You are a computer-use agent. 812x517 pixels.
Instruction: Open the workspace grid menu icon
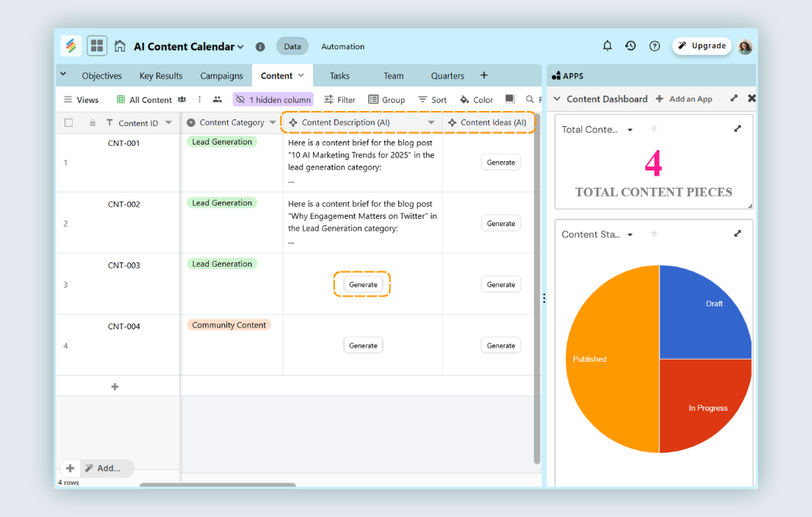coord(96,46)
